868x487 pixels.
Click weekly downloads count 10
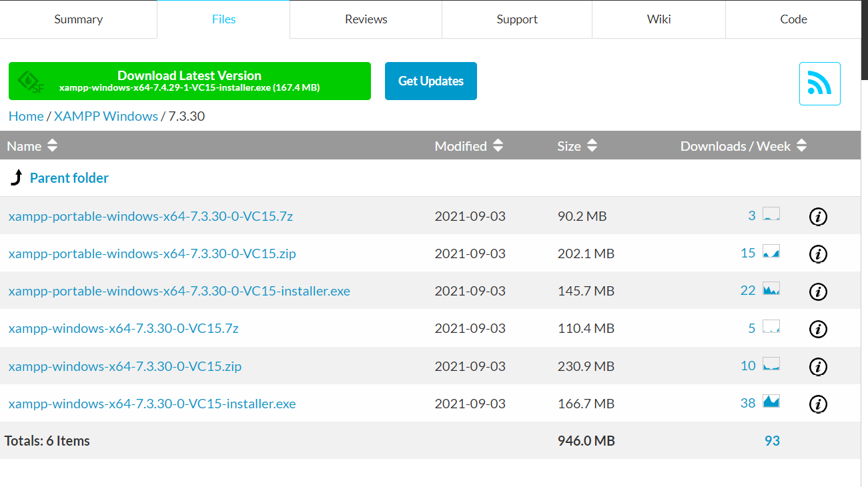(x=748, y=366)
